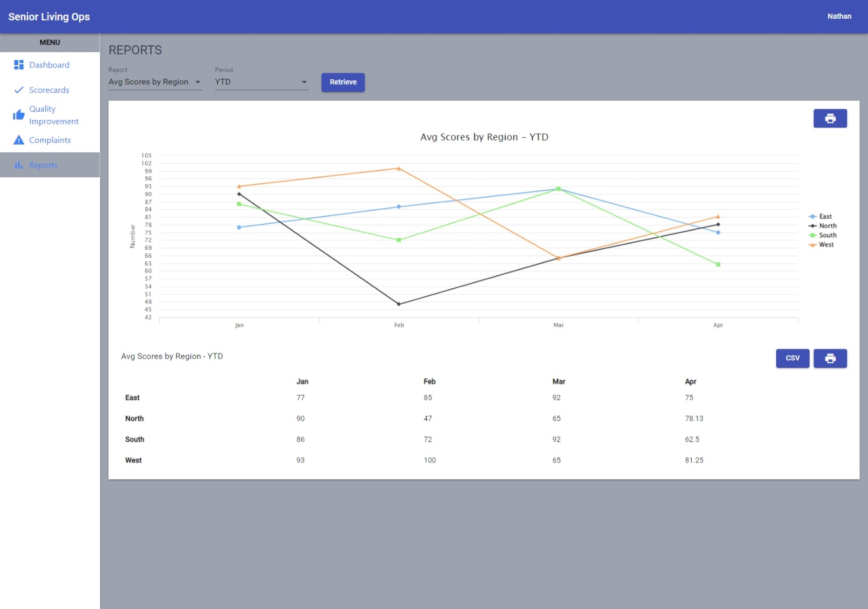Click the Complaints warning triangle icon
The height and width of the screenshot is (609, 868).
point(19,140)
